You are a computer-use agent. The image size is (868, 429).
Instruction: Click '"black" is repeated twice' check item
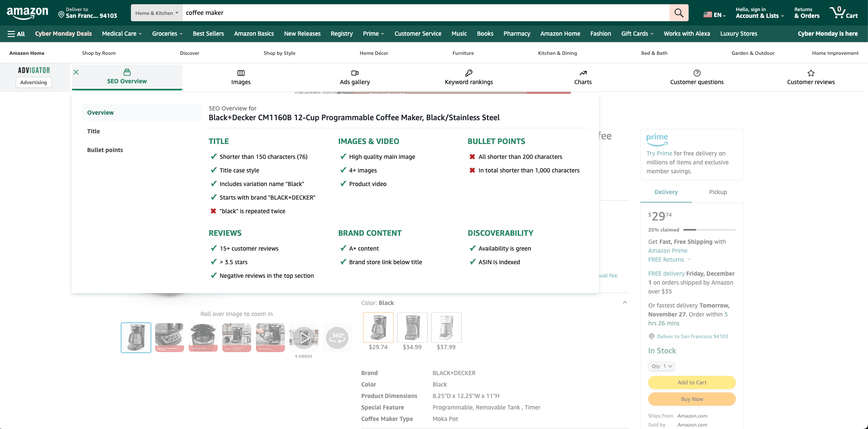[x=248, y=211]
